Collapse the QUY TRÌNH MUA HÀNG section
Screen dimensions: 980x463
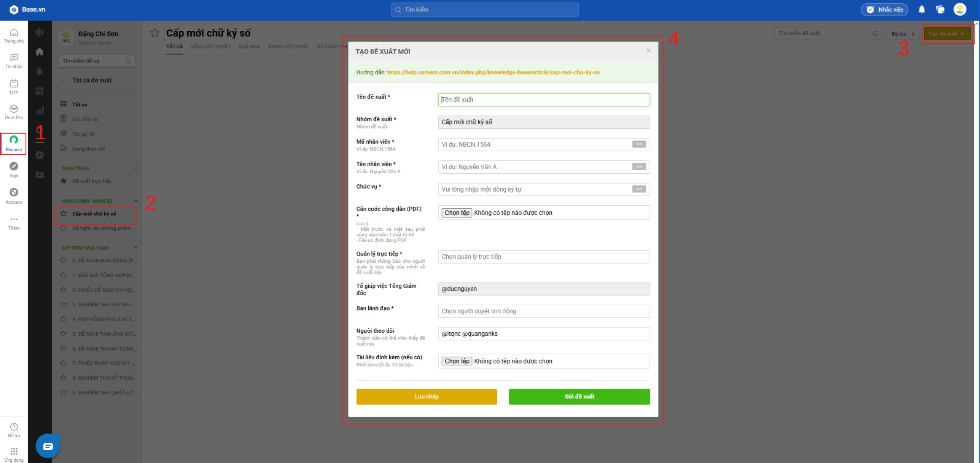135,248
